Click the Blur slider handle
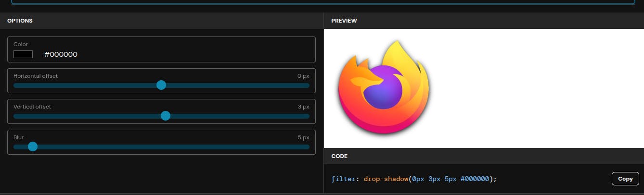Image resolution: width=644 pixels, height=195 pixels. (x=33, y=146)
